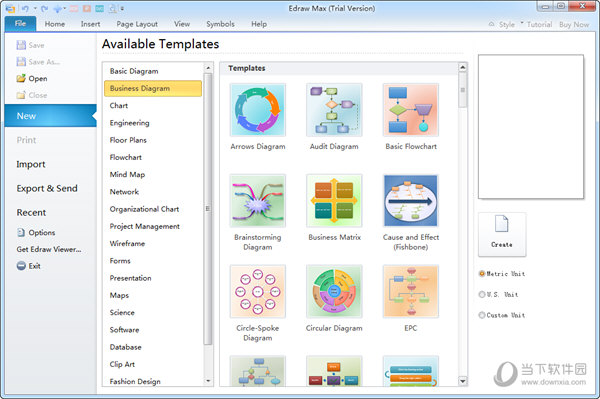
Task: Select the Basic Flowchart template icon
Action: pyautogui.click(x=411, y=110)
